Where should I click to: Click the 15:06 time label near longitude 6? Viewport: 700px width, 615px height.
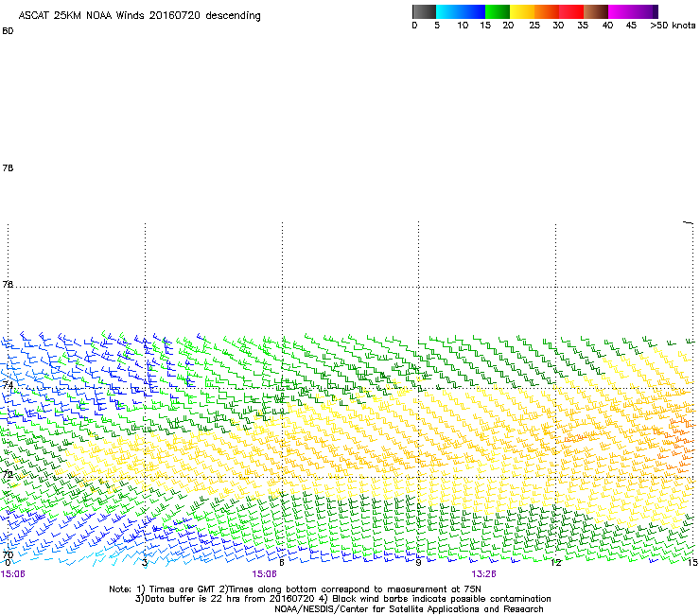[x=264, y=574]
